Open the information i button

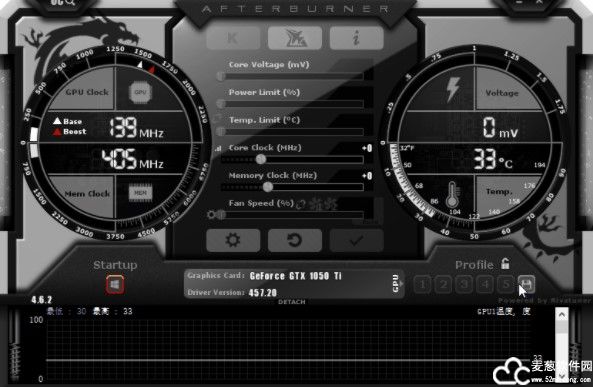coord(356,38)
